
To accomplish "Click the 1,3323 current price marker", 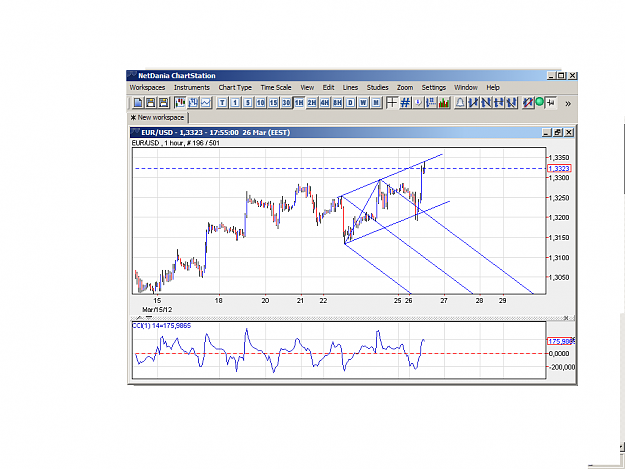I will tap(559, 169).
